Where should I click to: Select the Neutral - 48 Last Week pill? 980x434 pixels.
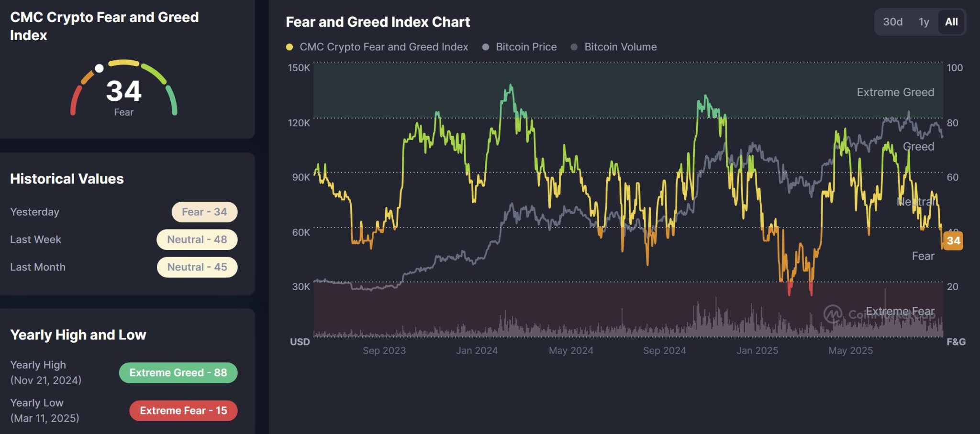(x=197, y=239)
